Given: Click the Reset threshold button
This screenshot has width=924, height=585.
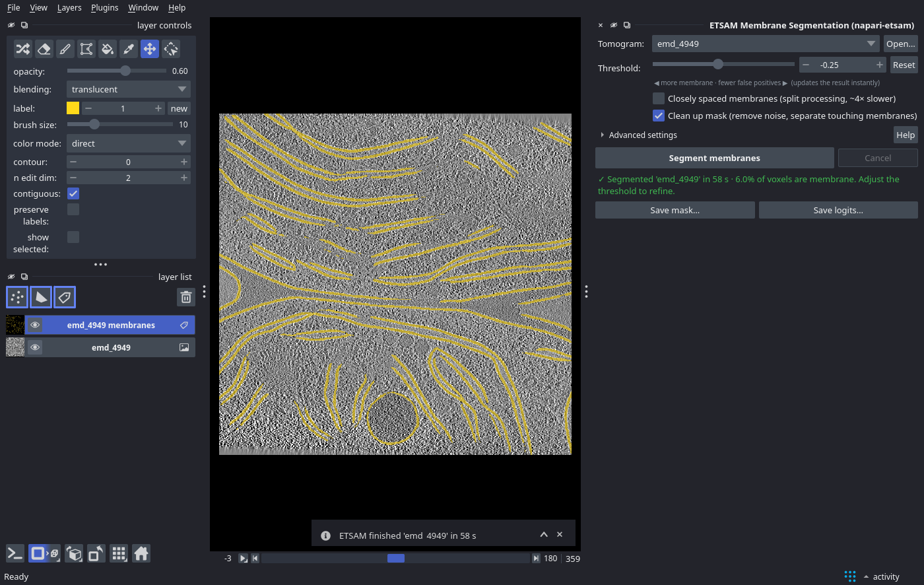Looking at the screenshot, I should pos(904,65).
